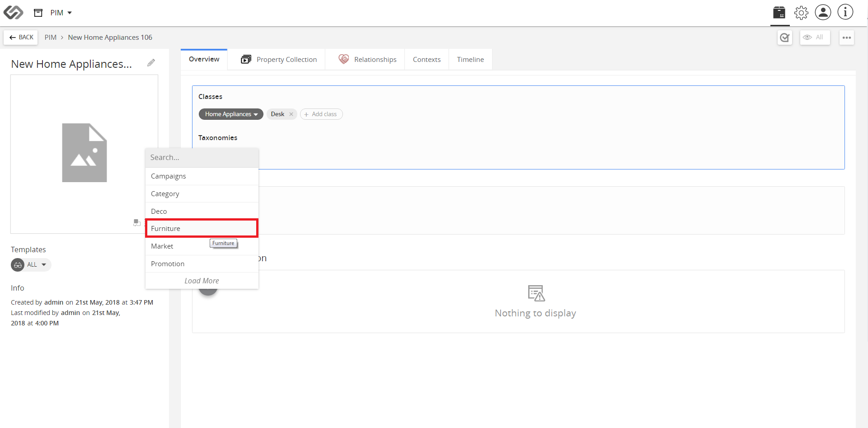Screen dimensions: 868x428
Task: Expand the Home Appliances class dropdown
Action: (x=231, y=114)
